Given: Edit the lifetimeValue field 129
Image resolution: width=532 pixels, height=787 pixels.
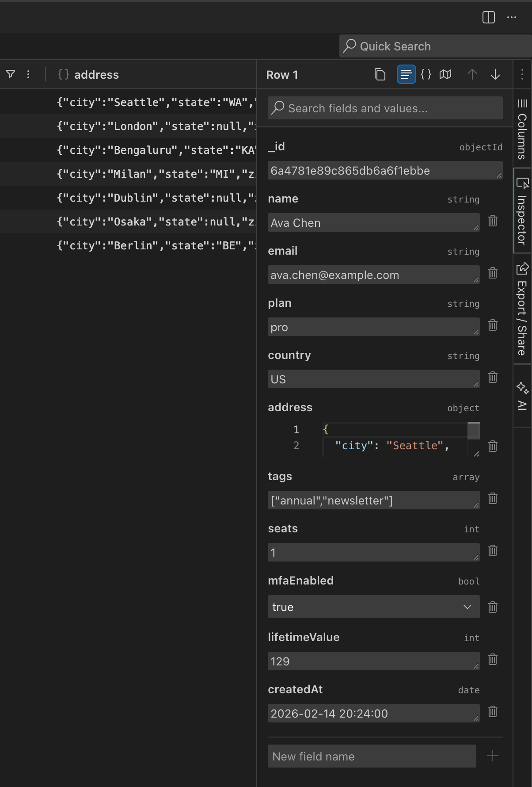Looking at the screenshot, I should pos(373,661).
